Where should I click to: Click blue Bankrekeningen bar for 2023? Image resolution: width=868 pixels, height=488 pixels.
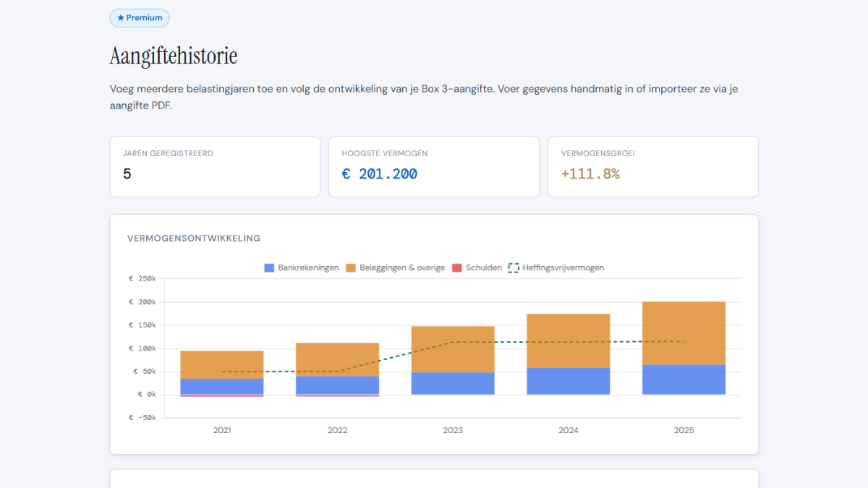453,383
